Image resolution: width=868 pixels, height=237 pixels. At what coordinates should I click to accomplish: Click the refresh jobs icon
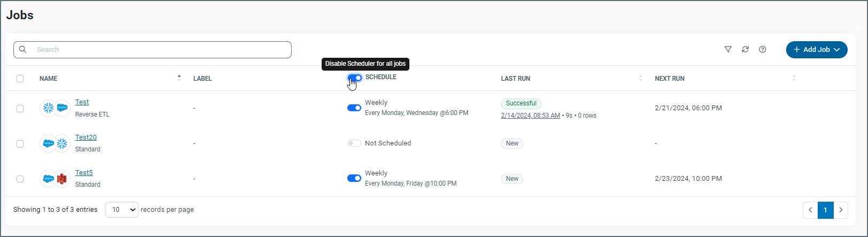tap(745, 49)
